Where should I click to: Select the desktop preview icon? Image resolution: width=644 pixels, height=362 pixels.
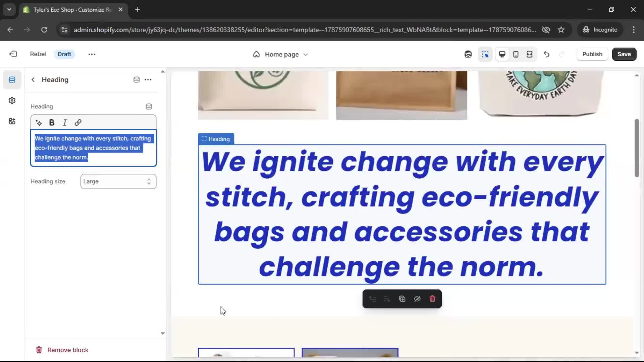pos(502,54)
